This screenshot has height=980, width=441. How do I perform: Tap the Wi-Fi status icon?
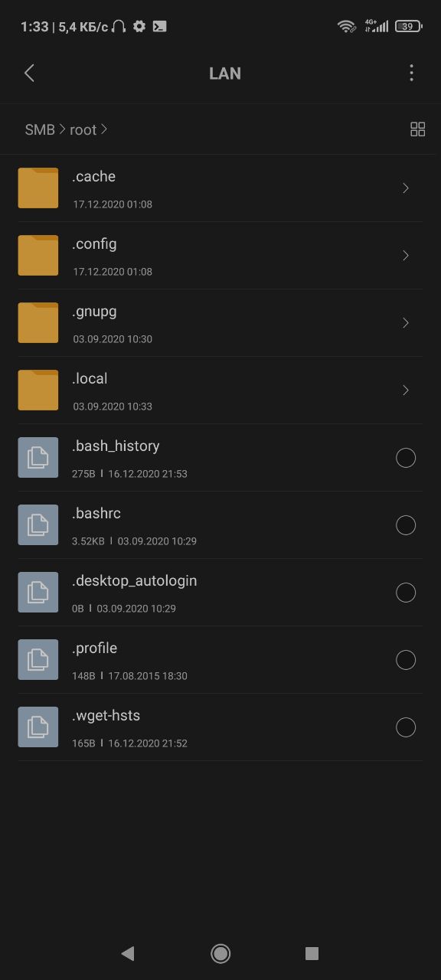347,26
